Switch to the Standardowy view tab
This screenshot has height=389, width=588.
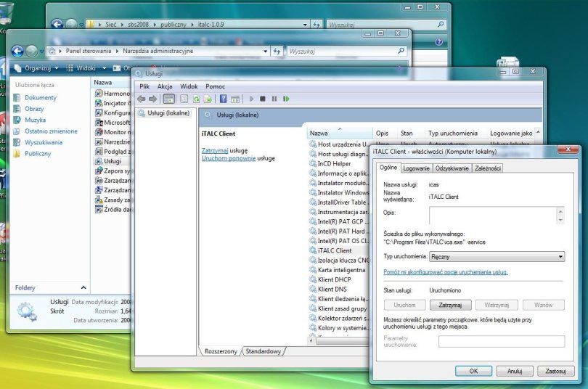(263, 351)
